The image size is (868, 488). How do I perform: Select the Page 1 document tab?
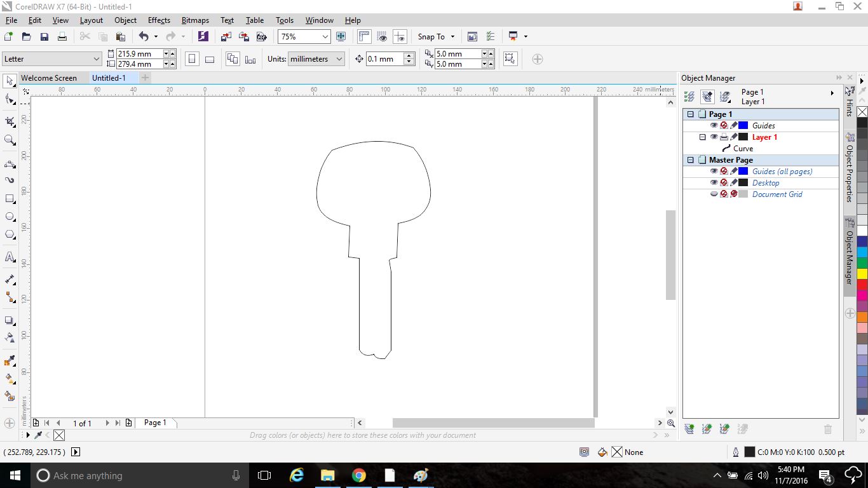(x=155, y=423)
